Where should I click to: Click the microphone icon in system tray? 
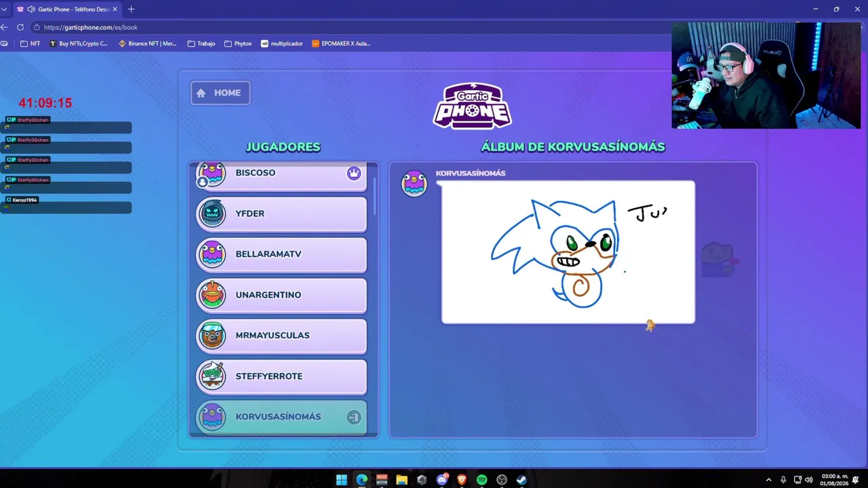point(783,480)
